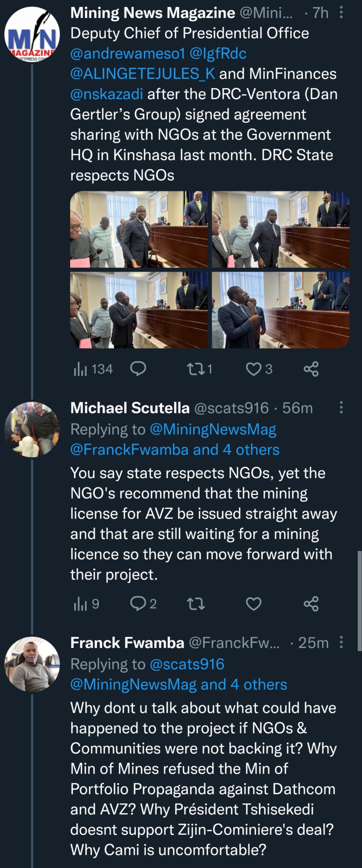Open replies to Michael Scutella's tweet
This screenshot has height=868, width=362.
(138, 604)
